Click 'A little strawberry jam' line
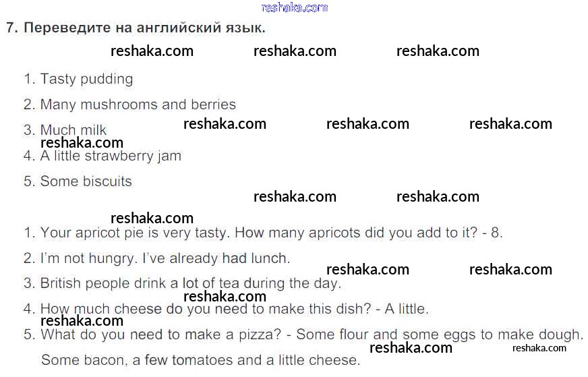This screenshot has height=377, width=588. pyautogui.click(x=111, y=156)
